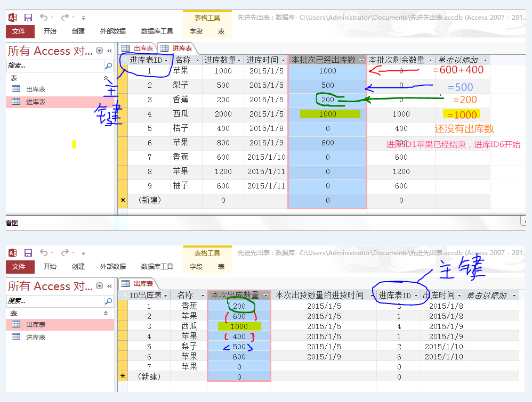Open the 名称 column dropdown in 进库表

click(x=197, y=60)
